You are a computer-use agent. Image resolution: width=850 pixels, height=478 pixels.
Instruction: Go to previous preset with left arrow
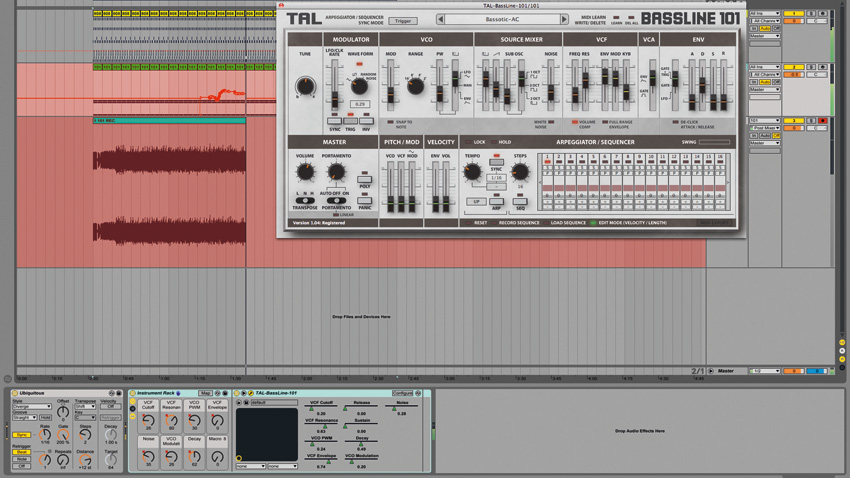(441, 20)
